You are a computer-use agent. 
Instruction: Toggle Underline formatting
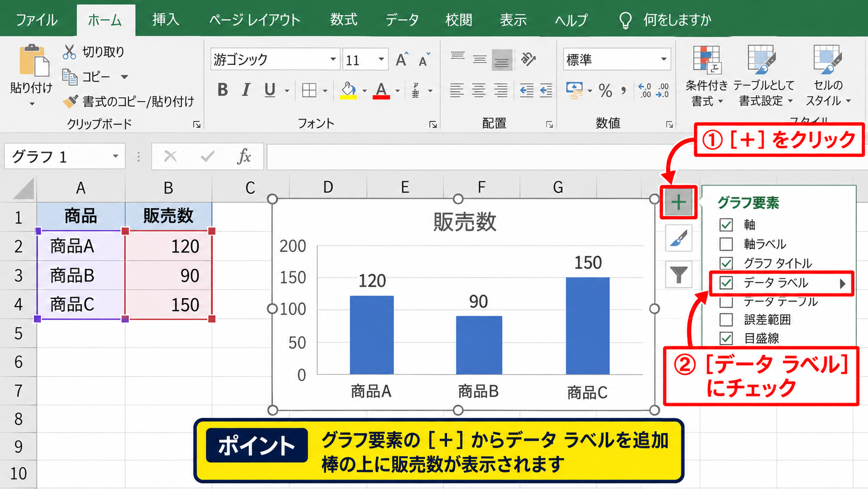click(x=269, y=90)
